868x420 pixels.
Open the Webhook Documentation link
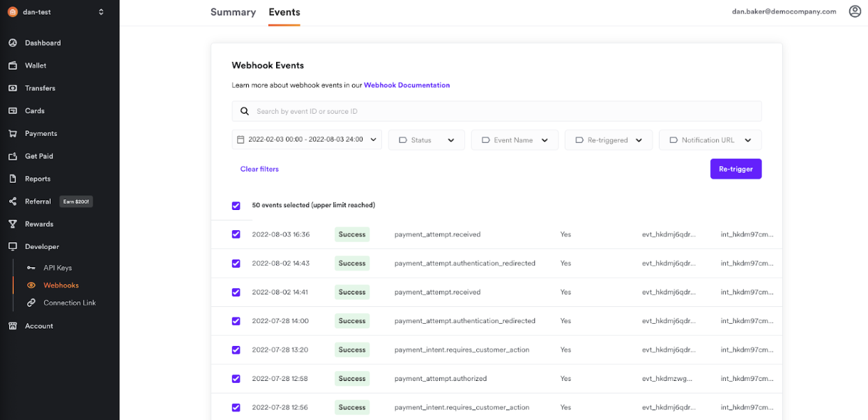tap(406, 85)
